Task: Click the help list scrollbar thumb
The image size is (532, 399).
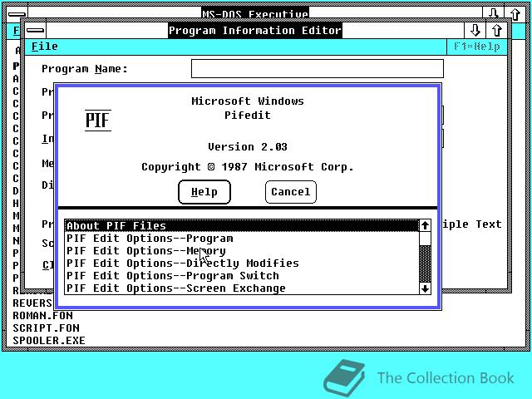Action: 425,239
